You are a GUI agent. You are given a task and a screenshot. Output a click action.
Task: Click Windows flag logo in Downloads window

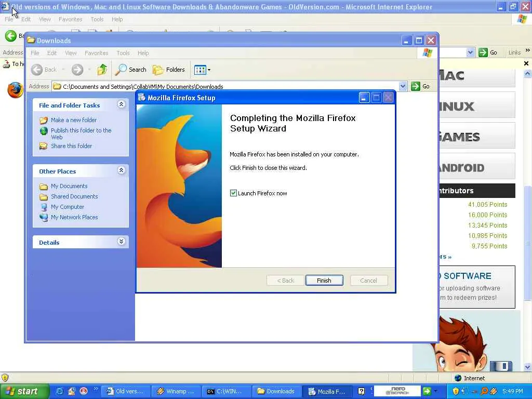pos(427,53)
